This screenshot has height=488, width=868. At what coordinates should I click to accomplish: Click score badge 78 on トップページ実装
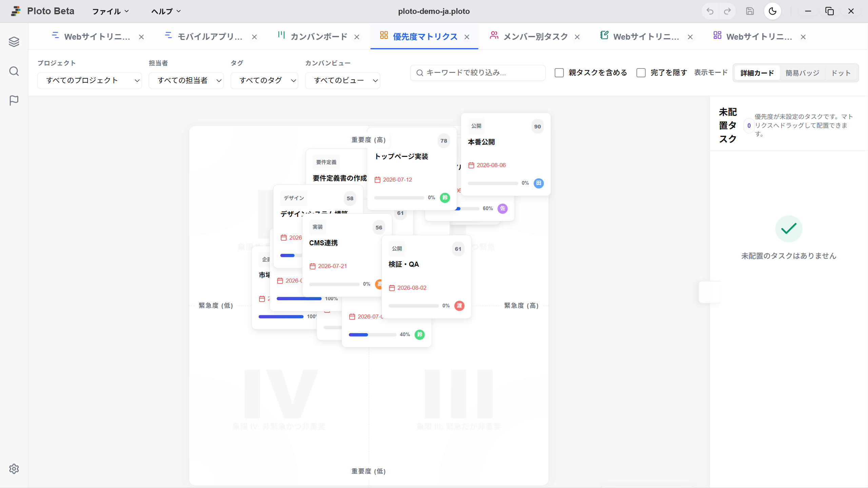pos(443,141)
